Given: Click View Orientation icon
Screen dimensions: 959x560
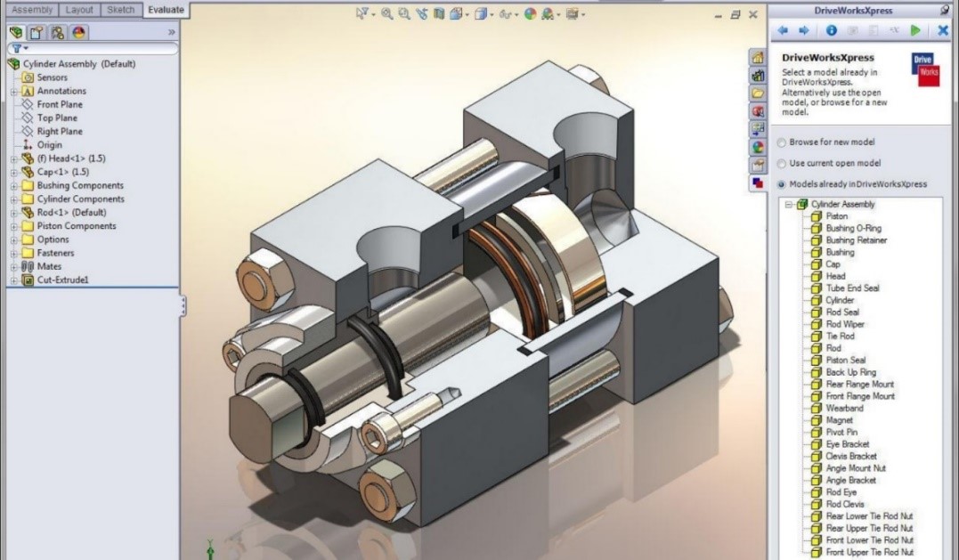Looking at the screenshot, I should 456,13.
